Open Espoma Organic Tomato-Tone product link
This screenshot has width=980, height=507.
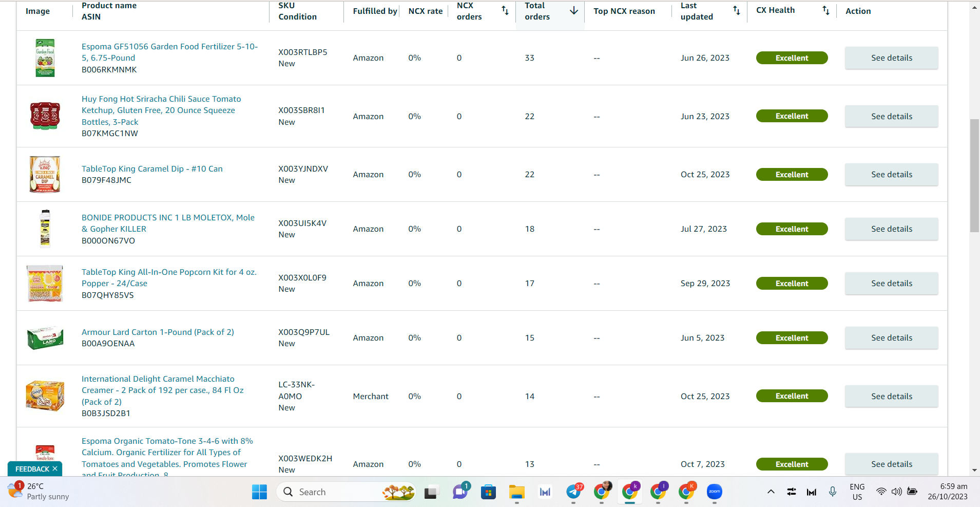(167, 458)
